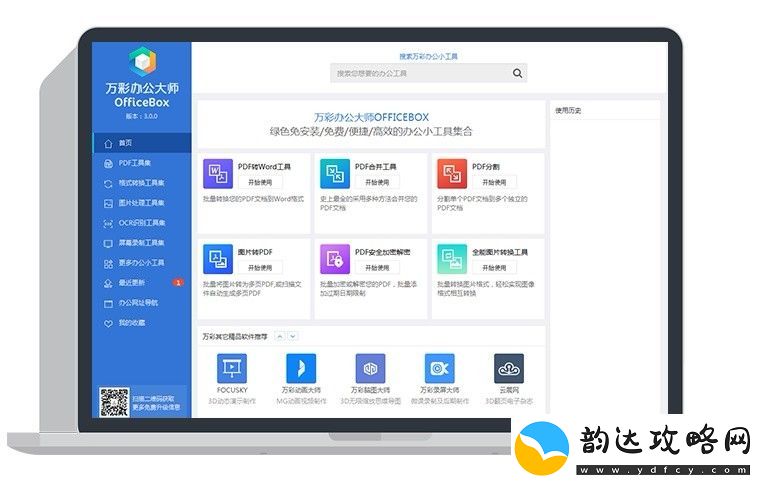Go to 图片处理工具集 in the sidebar
The width and height of the screenshot is (761, 481).
click(x=142, y=203)
